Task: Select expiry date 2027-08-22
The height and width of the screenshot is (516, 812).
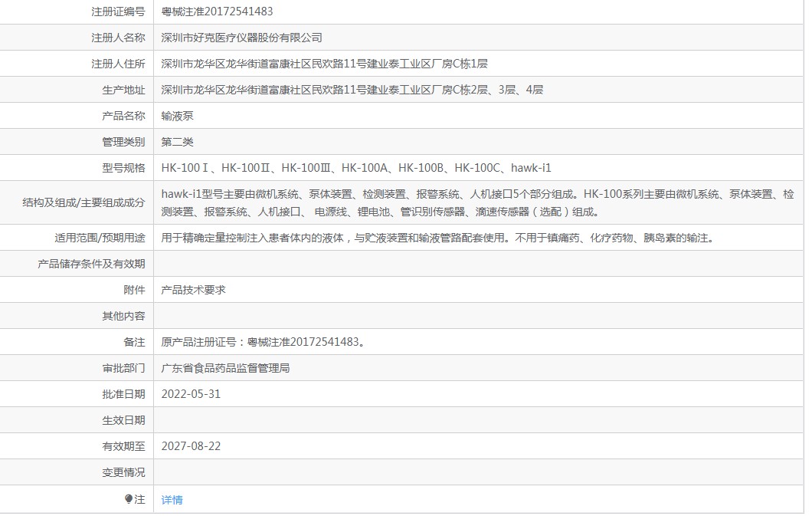Action: pyautogui.click(x=191, y=446)
